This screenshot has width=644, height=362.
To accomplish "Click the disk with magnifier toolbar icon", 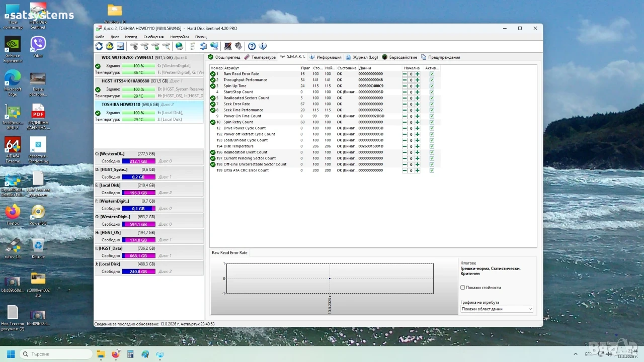I will pos(166,46).
